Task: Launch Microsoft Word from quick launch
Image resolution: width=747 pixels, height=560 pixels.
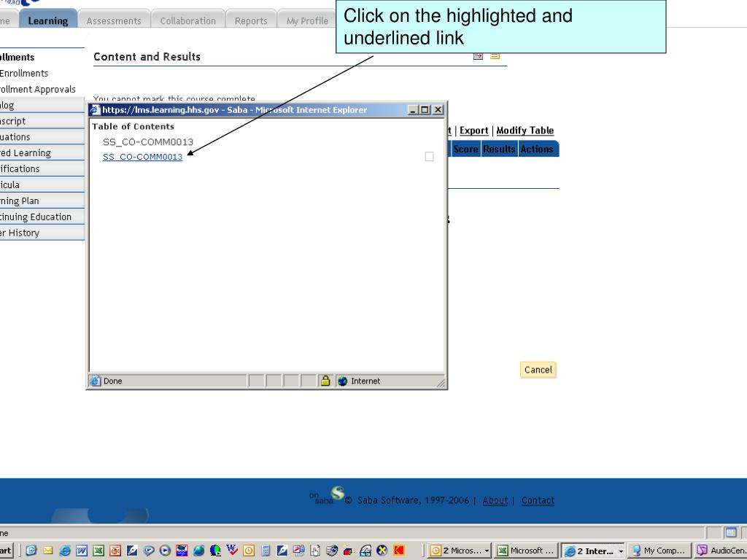Action: coord(82,551)
